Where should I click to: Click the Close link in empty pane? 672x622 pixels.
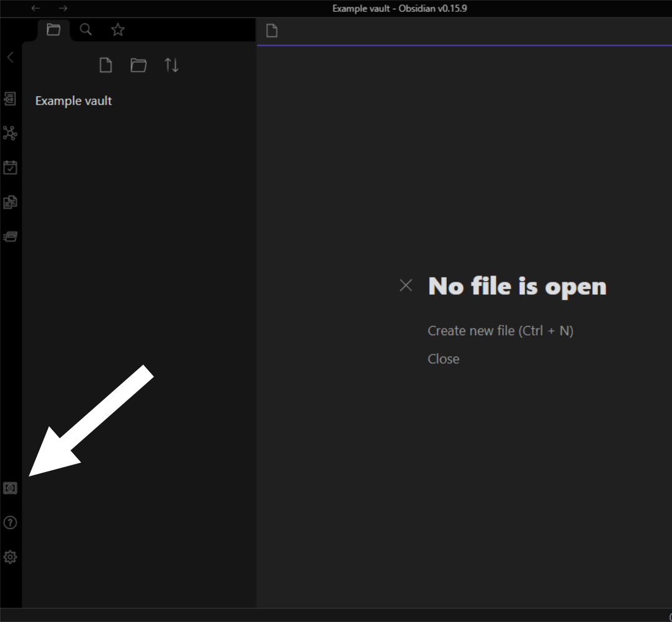[443, 359]
